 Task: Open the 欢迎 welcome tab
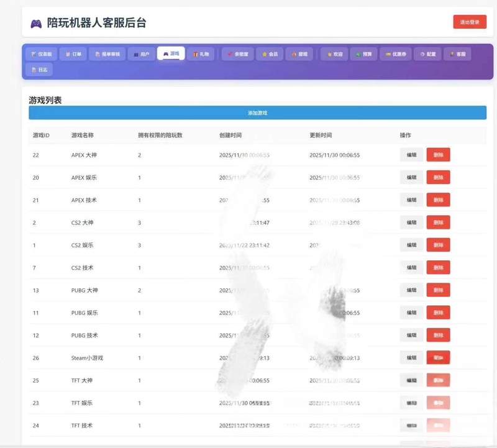[334, 54]
